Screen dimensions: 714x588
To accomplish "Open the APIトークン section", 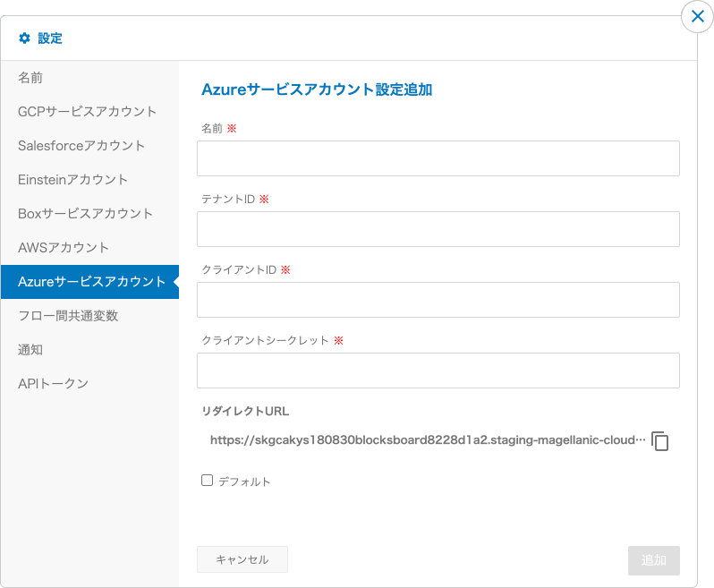I will (x=89, y=384).
